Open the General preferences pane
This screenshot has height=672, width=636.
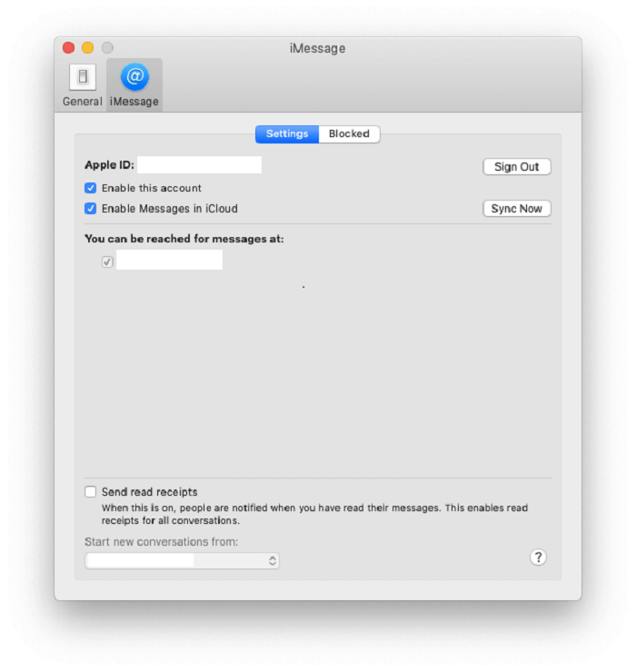point(83,84)
